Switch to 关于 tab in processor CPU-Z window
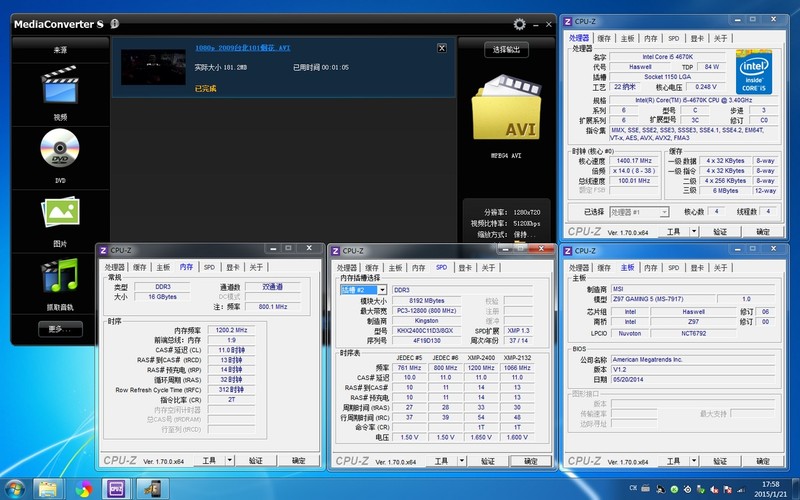This screenshot has height=500, width=800. click(720, 38)
